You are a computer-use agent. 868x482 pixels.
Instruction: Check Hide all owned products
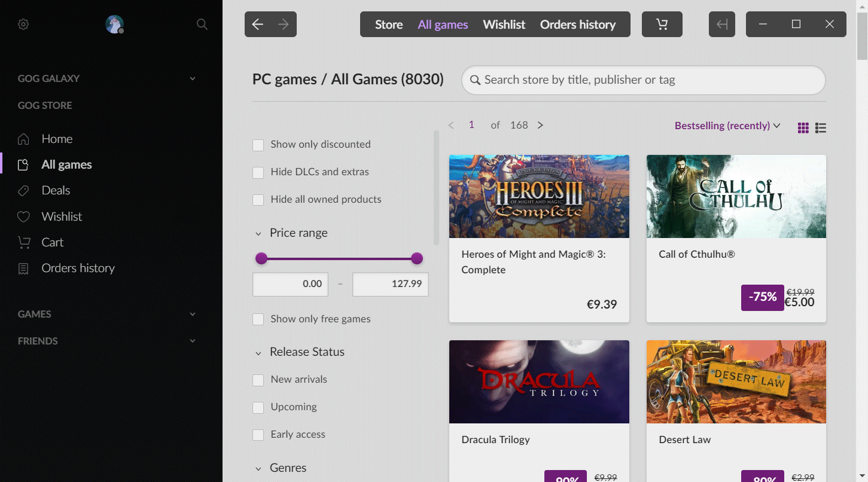tap(258, 200)
